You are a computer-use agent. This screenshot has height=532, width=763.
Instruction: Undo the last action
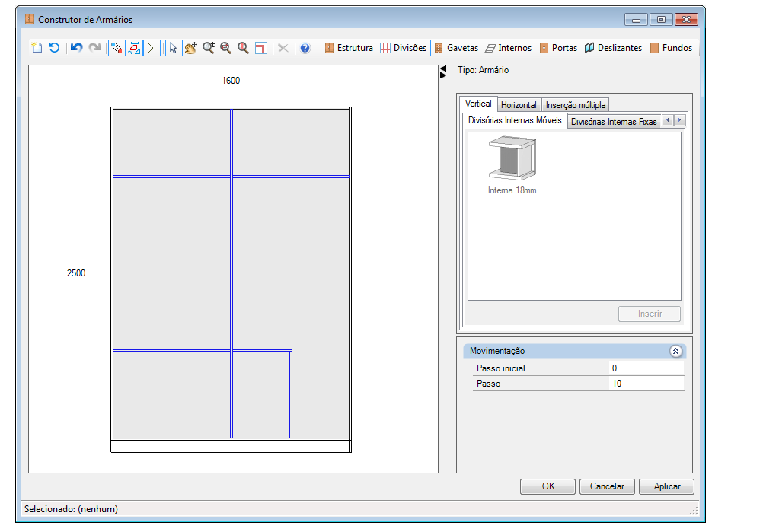pyautogui.click(x=76, y=48)
